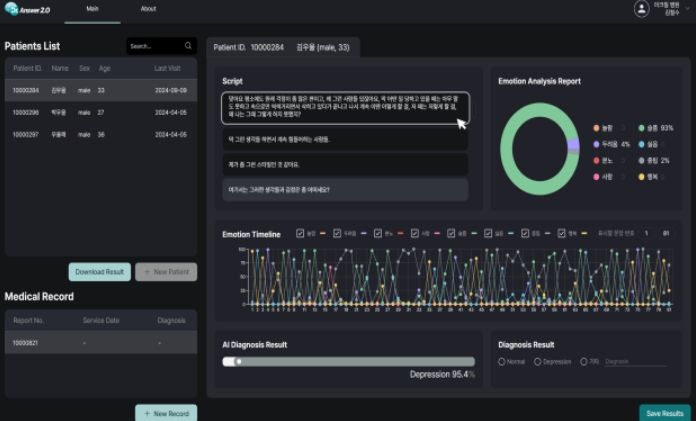696x421 pixels.
Task: Click the purple 두려움 4% legend dot
Action: (595, 144)
